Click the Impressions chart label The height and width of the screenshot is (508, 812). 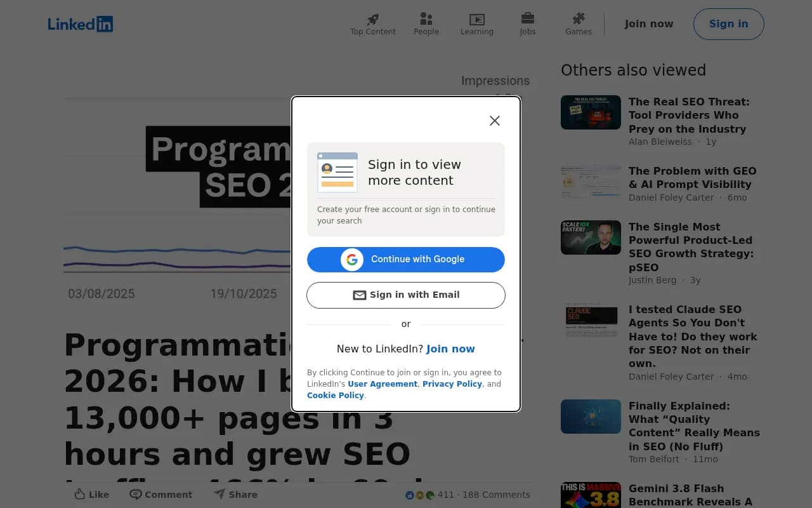point(495,81)
